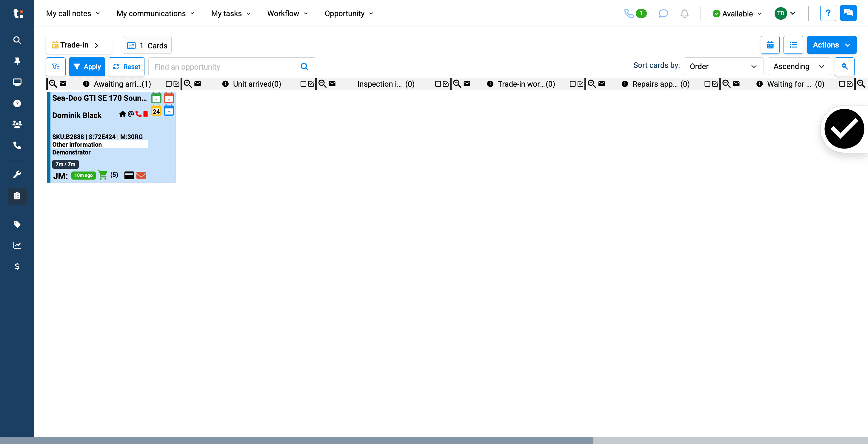This screenshot has height=444, width=868.
Task: Click the wrench tools sidebar icon
Action: (17, 174)
